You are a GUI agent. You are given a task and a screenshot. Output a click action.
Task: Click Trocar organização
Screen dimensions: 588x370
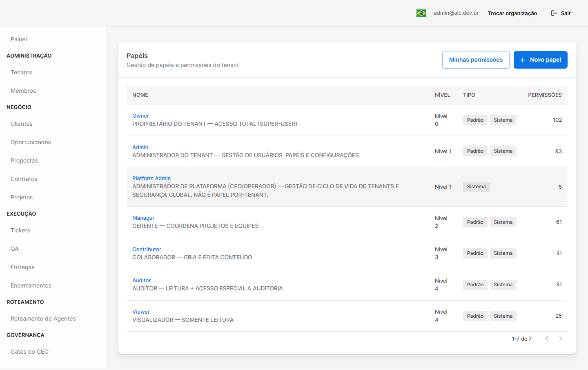[x=512, y=13]
